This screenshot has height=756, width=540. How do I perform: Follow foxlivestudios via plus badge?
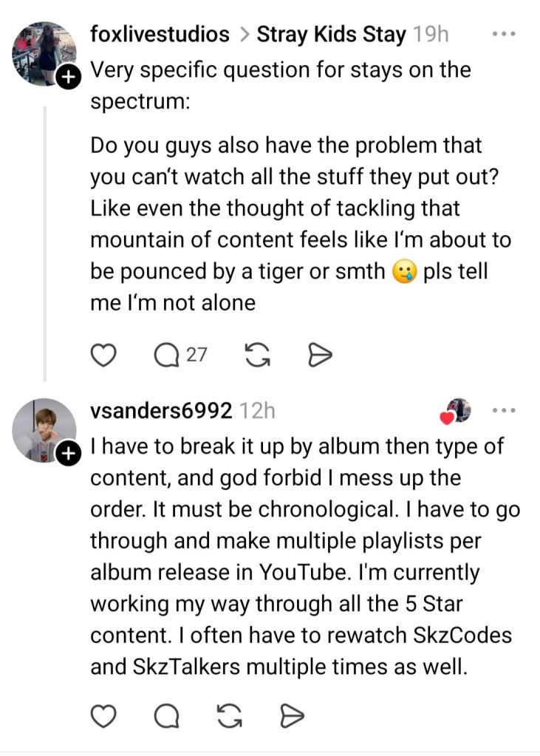tap(67, 78)
